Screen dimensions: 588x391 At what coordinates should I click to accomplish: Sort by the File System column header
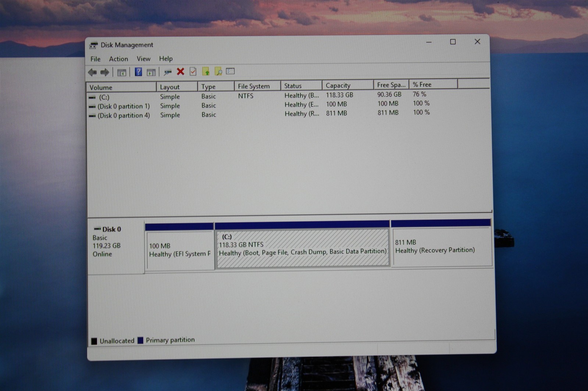(x=257, y=86)
